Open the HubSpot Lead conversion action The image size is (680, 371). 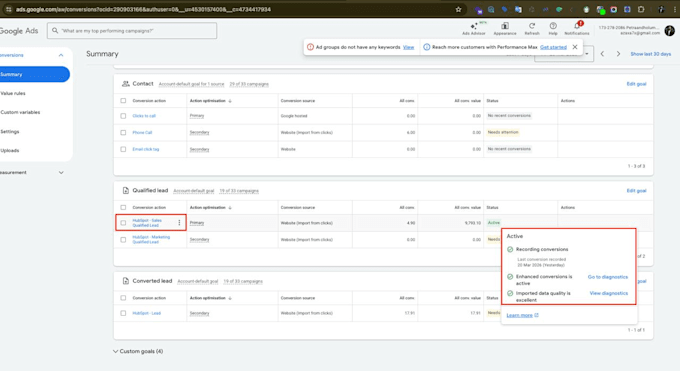147,313
